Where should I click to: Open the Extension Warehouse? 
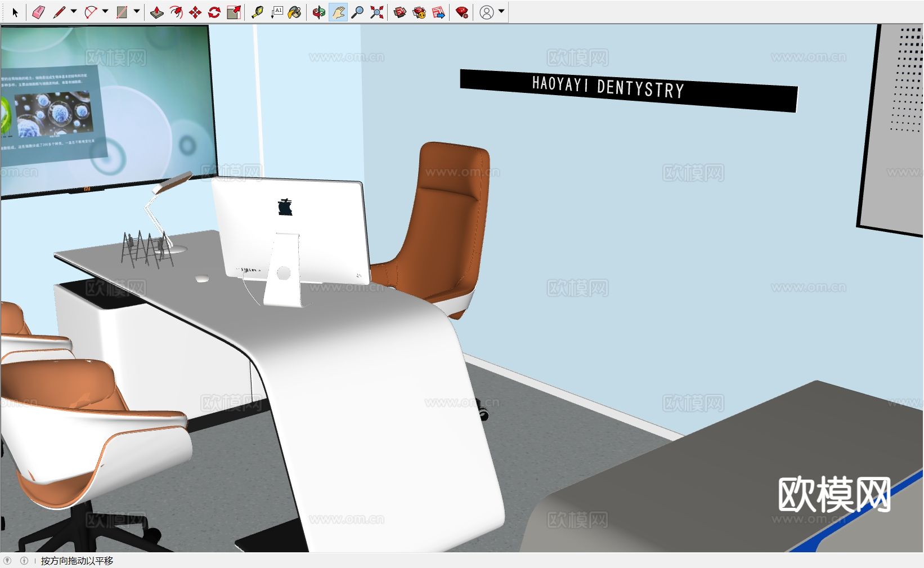[419, 12]
